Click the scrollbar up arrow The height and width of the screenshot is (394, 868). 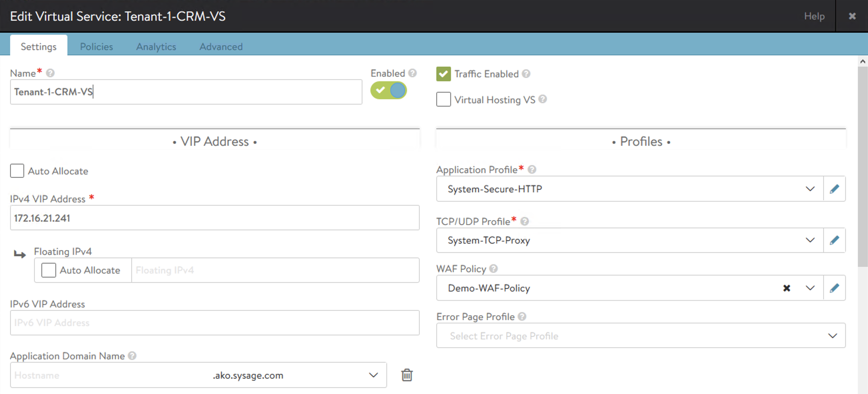863,61
